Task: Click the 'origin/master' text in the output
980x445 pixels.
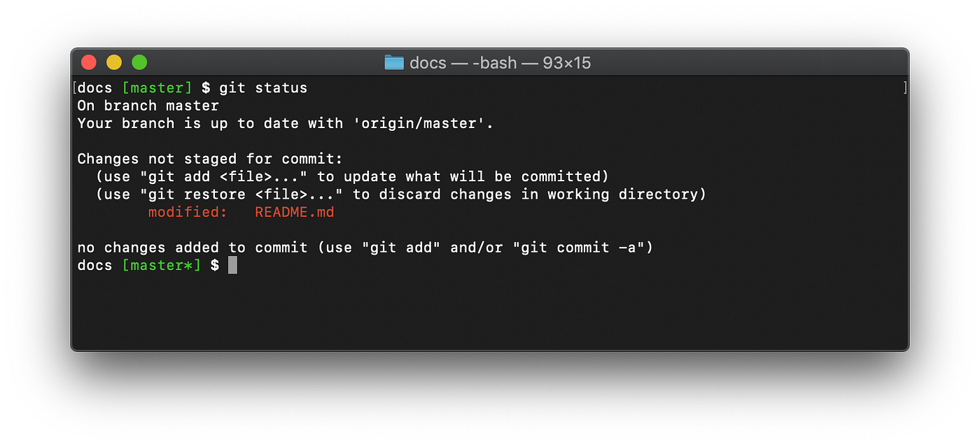Action: (x=417, y=123)
